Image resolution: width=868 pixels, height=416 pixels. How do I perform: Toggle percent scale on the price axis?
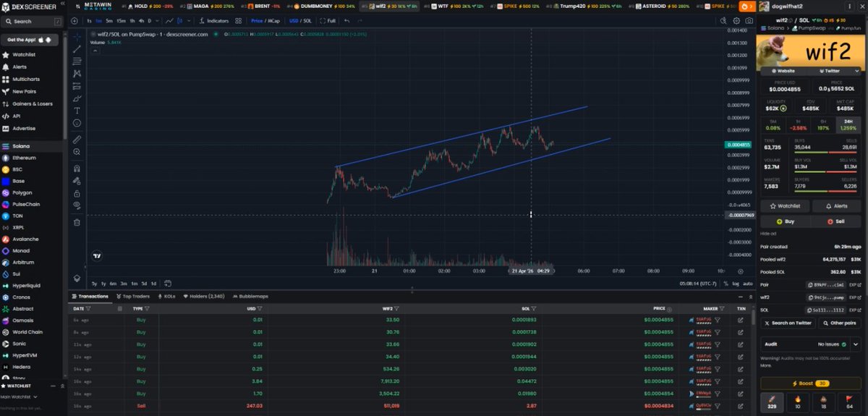726,284
